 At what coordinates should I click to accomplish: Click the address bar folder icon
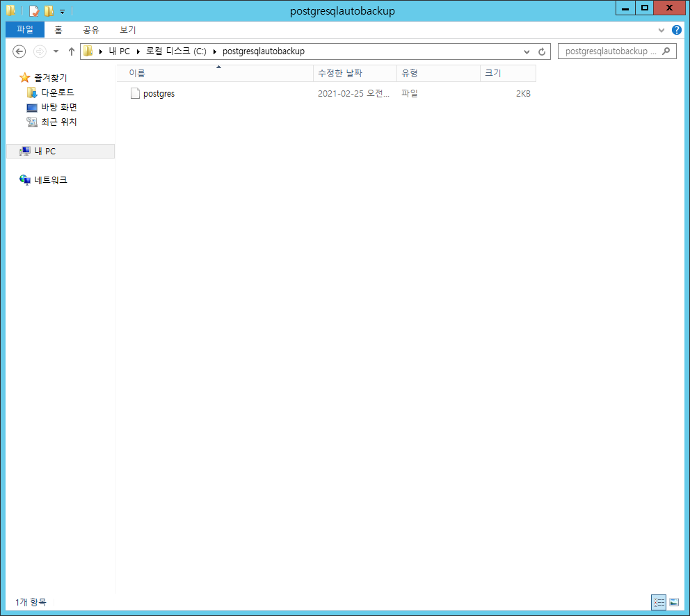click(88, 51)
